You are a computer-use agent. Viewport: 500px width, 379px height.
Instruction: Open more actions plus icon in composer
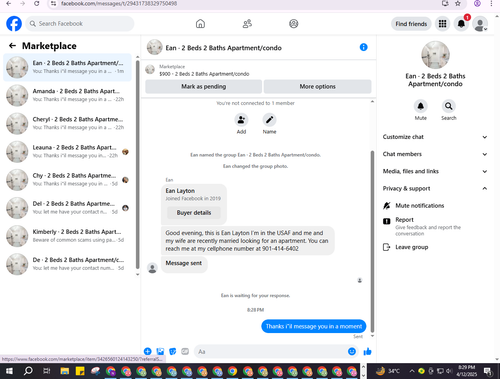[148, 351]
